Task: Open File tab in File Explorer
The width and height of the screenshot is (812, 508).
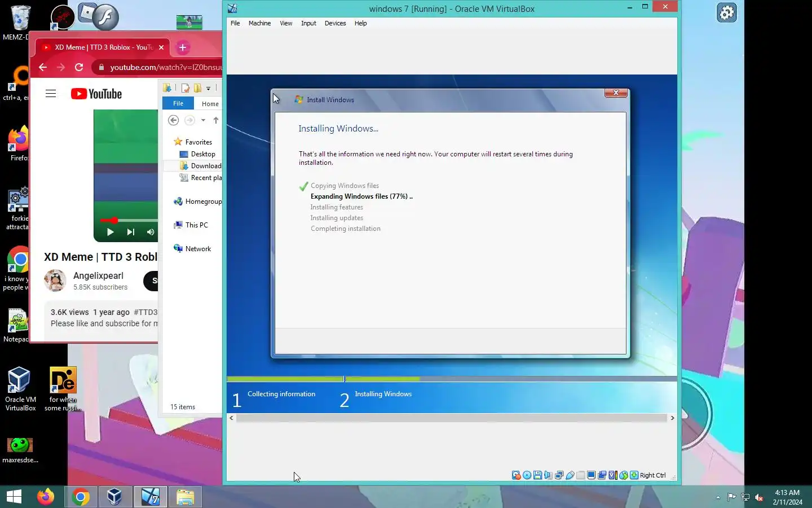Action: click(x=178, y=103)
